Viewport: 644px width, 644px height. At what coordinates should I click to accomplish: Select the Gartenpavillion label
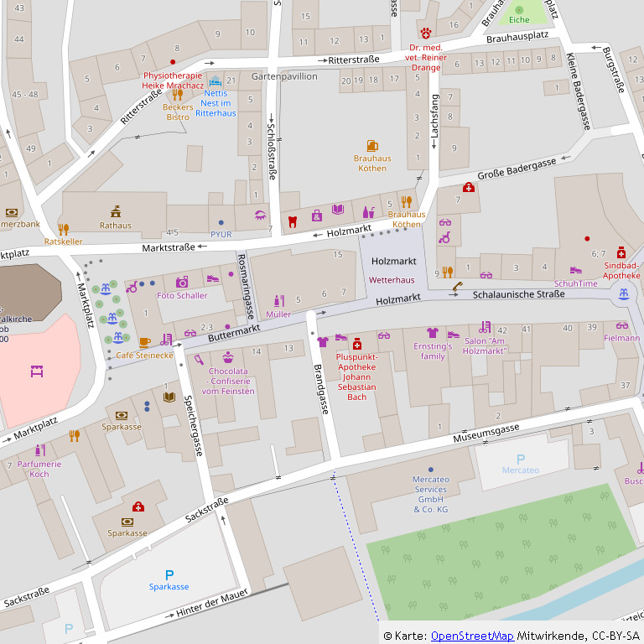click(x=284, y=76)
